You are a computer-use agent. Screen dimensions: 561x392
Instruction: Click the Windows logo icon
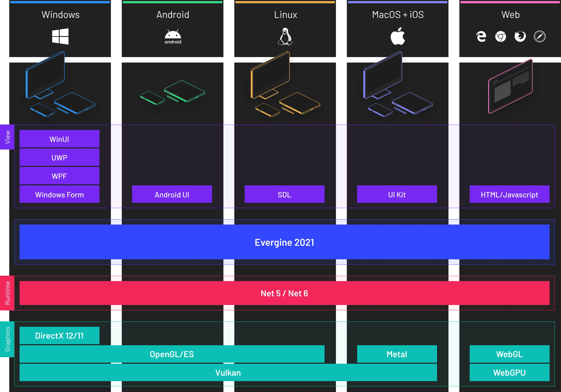pyautogui.click(x=60, y=36)
